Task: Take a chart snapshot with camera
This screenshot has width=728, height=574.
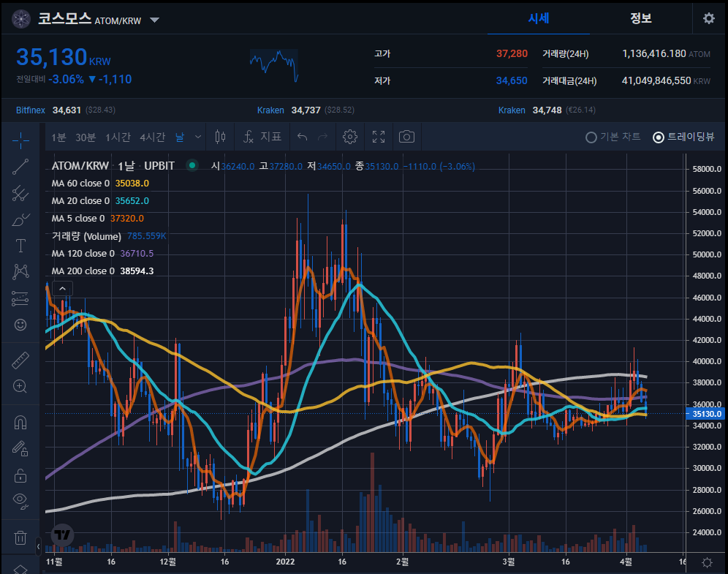Action: (406, 137)
